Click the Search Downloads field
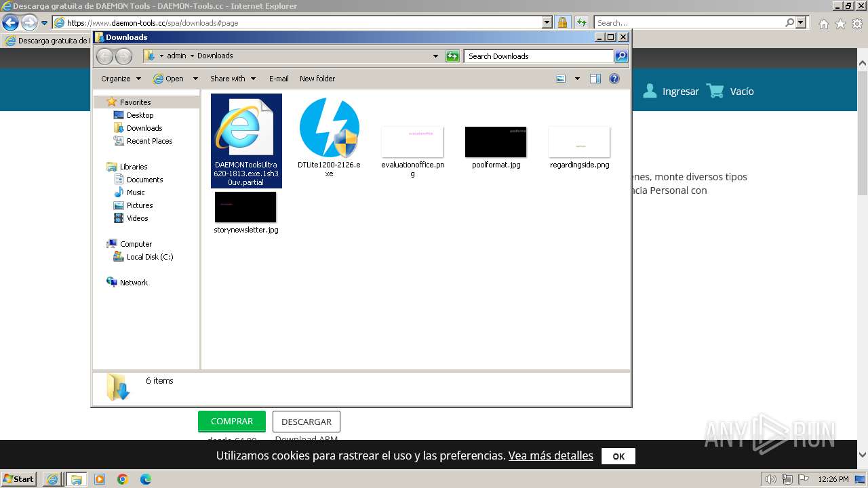Image resolution: width=868 pixels, height=488 pixels. click(x=539, y=56)
